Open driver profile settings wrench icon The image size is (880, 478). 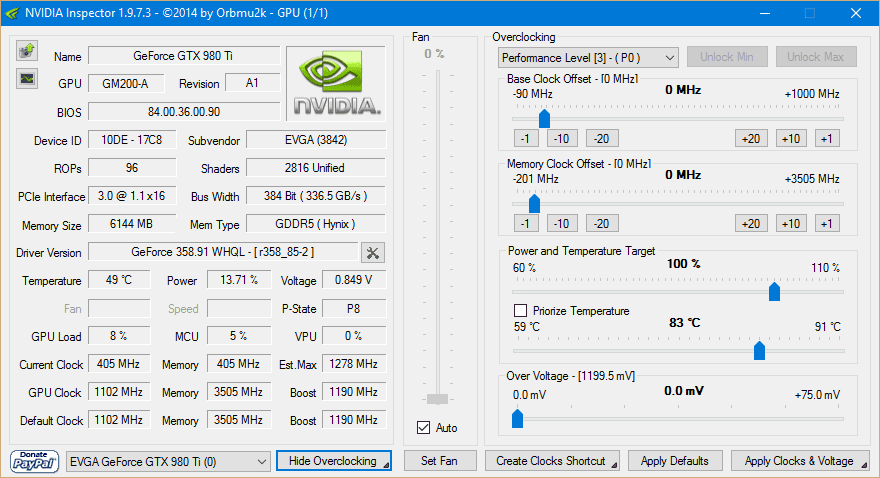[x=373, y=252]
